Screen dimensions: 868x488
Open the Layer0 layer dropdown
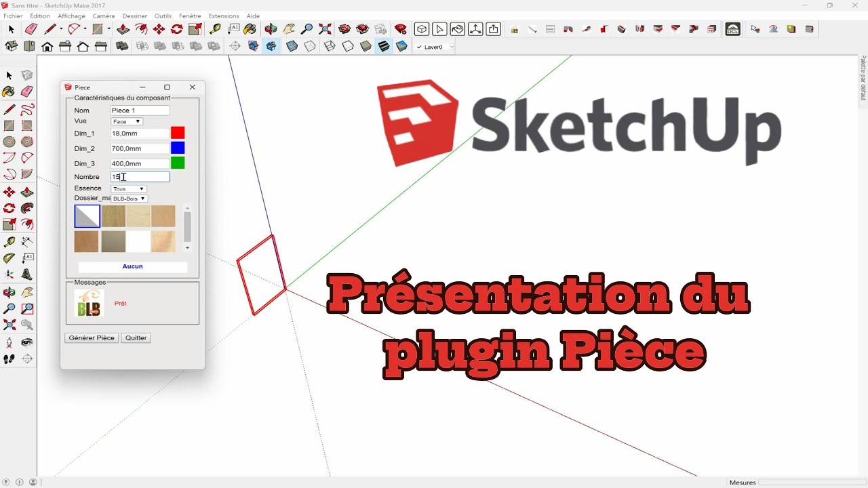435,47
